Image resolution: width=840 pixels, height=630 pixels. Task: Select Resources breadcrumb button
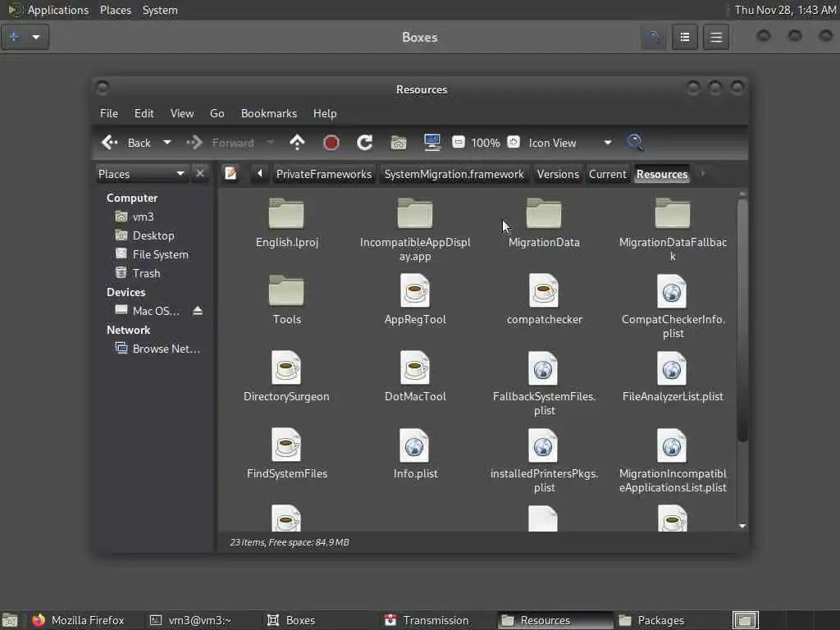662,174
